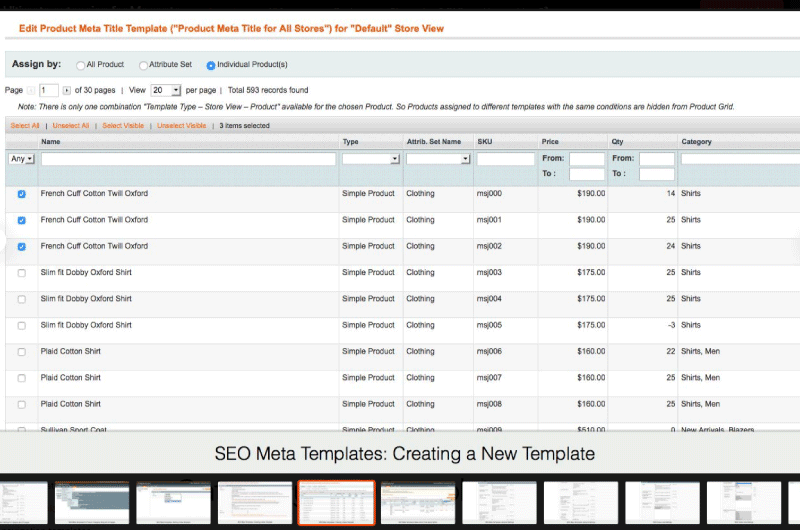Check the Plaid Cotton Shirt msj007 row

(x=21, y=378)
